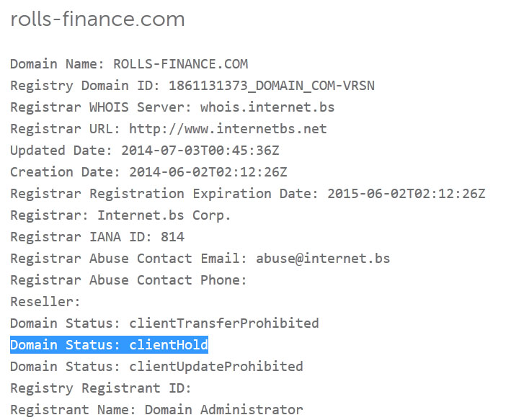The image size is (511, 420).
Task: Click the Registry Domain ID line
Action: (192, 86)
